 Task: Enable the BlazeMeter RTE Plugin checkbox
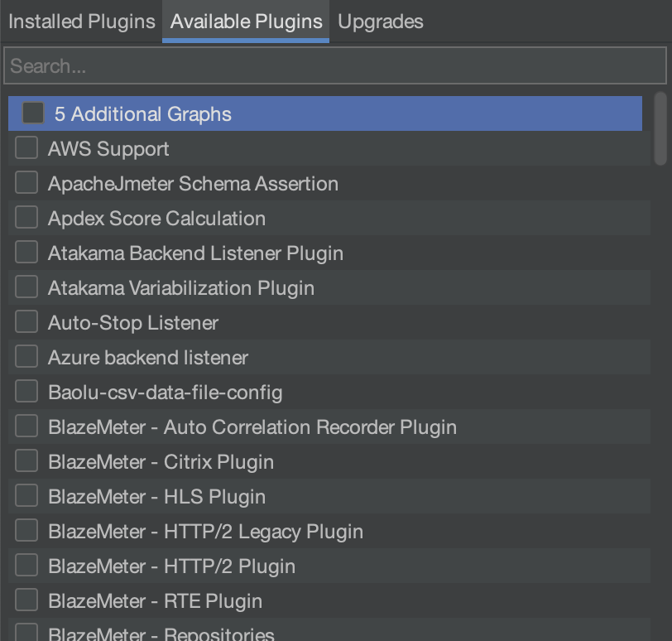26,600
